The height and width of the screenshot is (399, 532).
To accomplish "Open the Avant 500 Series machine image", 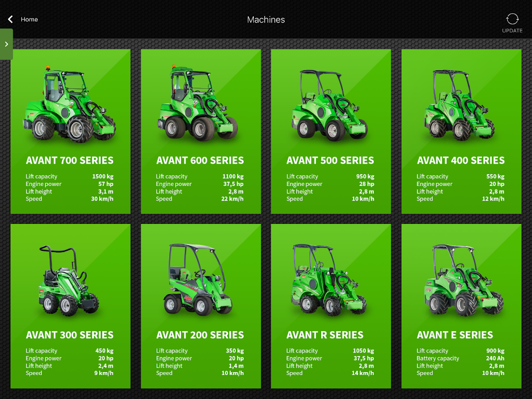I will (330, 105).
